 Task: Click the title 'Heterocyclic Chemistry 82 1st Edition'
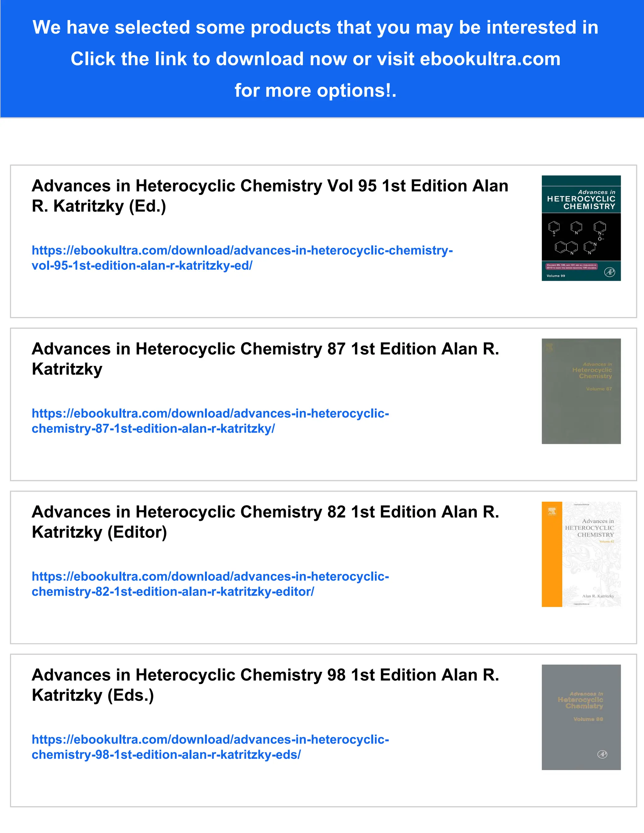click(265, 522)
